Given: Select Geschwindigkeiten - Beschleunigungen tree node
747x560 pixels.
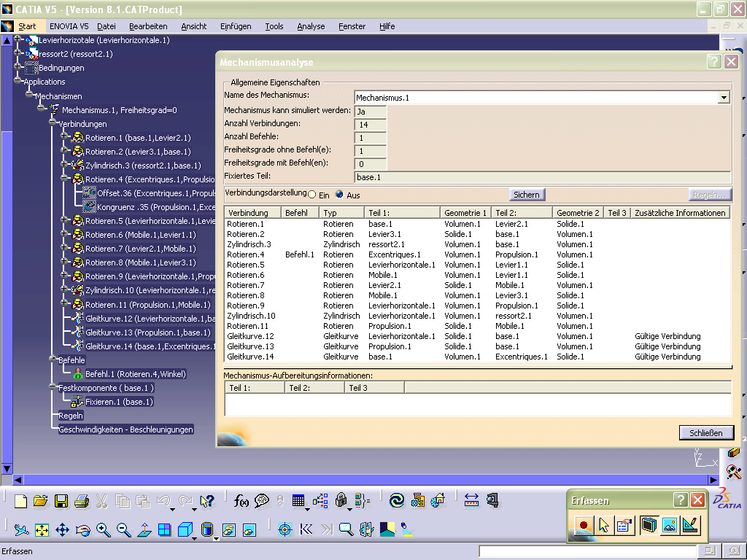Looking at the screenshot, I should [125, 429].
